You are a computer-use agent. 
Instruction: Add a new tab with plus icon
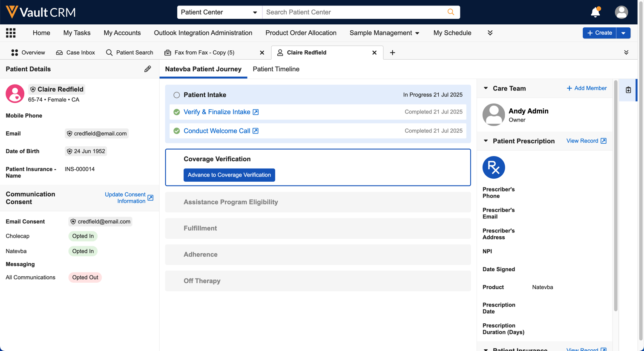392,52
